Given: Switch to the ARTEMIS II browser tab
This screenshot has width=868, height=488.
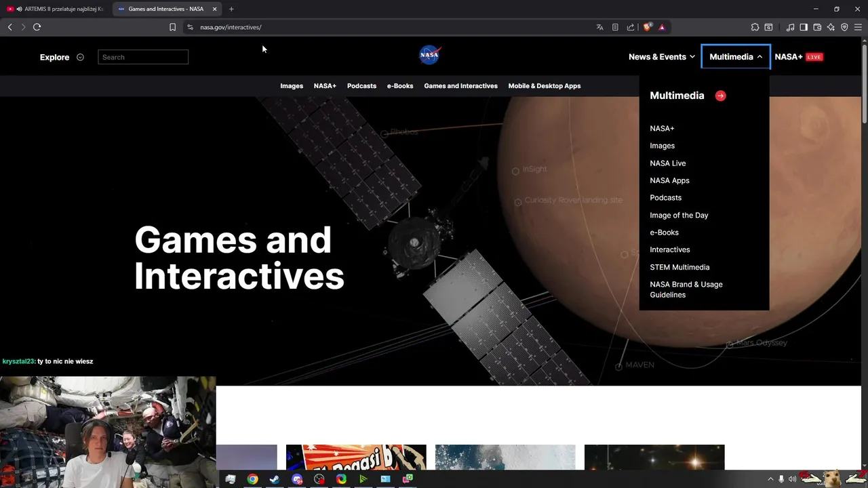Looking at the screenshot, I should 56,9.
